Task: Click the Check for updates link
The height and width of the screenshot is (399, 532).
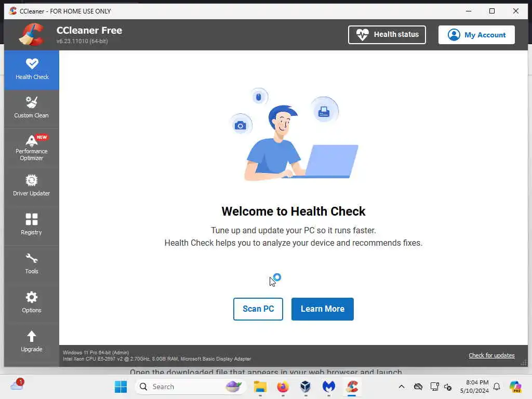Action: pyautogui.click(x=491, y=355)
